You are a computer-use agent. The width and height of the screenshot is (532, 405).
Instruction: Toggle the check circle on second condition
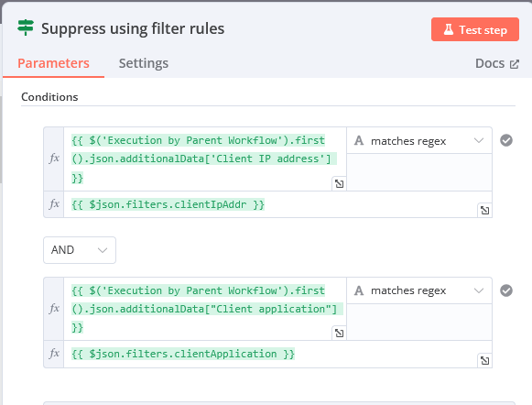(x=505, y=290)
